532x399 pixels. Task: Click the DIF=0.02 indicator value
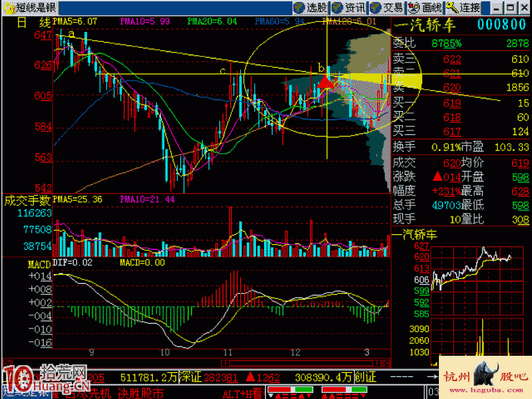(x=72, y=263)
